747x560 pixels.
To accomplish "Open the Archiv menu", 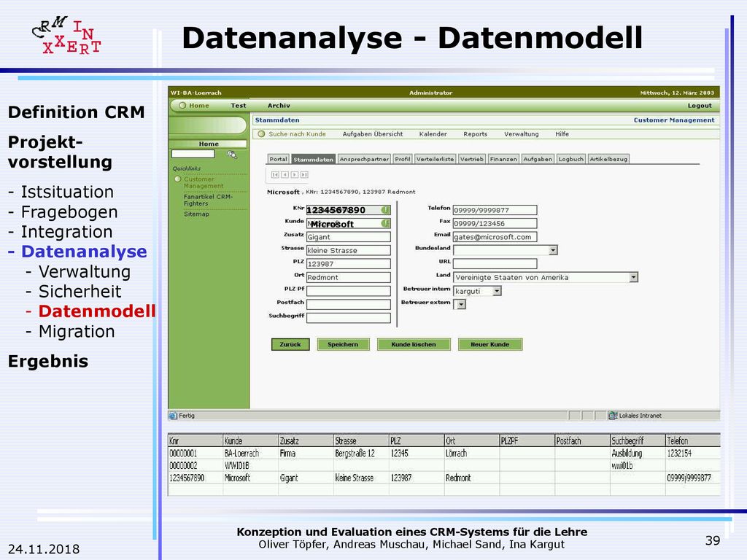I will click(x=279, y=106).
